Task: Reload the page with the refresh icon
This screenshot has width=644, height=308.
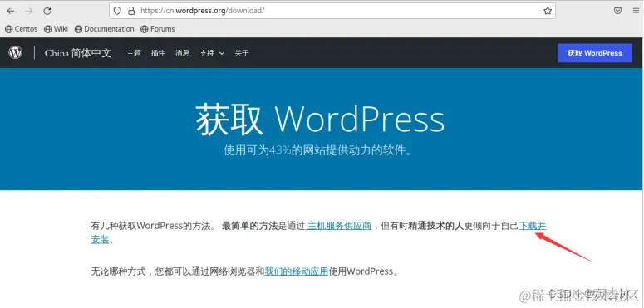Action: point(47,11)
